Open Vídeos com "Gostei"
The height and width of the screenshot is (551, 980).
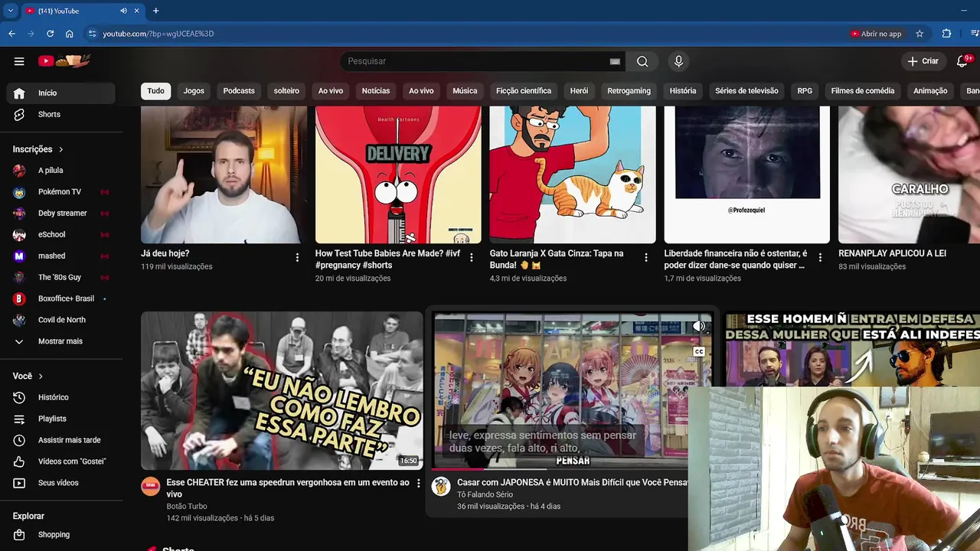tap(61, 461)
